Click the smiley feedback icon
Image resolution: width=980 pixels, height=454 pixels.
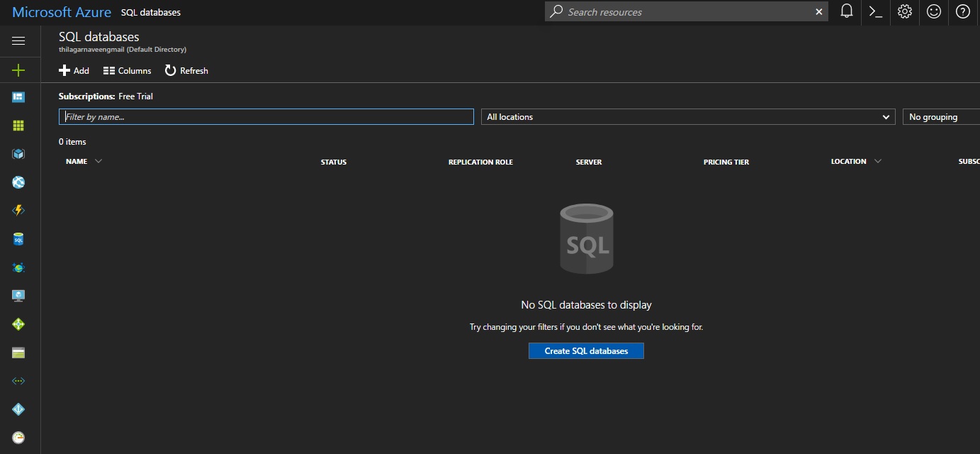[x=933, y=12]
